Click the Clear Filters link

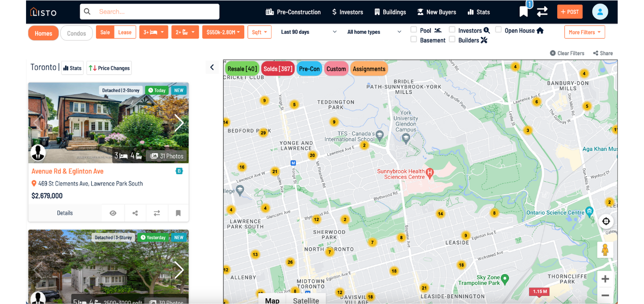pos(567,53)
